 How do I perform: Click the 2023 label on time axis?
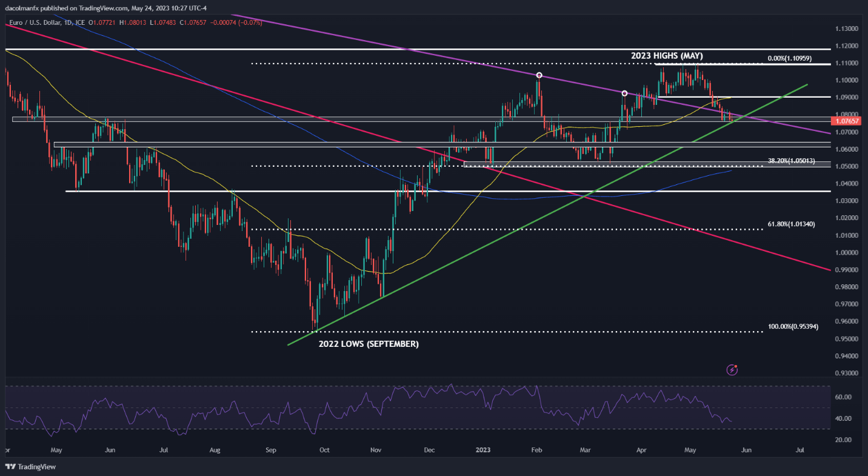483,451
